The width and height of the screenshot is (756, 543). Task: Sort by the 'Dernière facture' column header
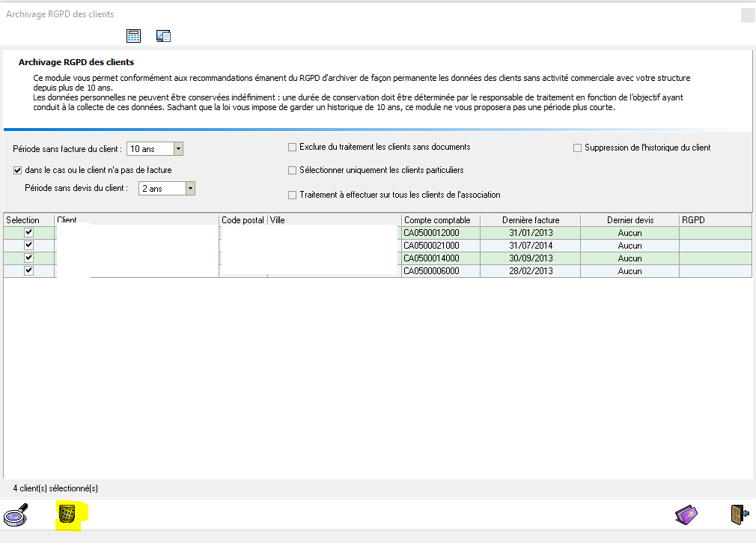point(531,220)
